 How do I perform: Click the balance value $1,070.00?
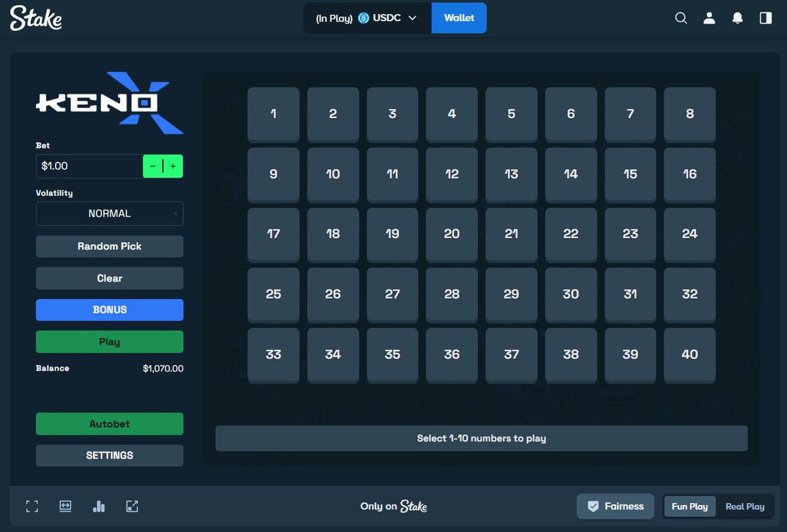pos(163,369)
